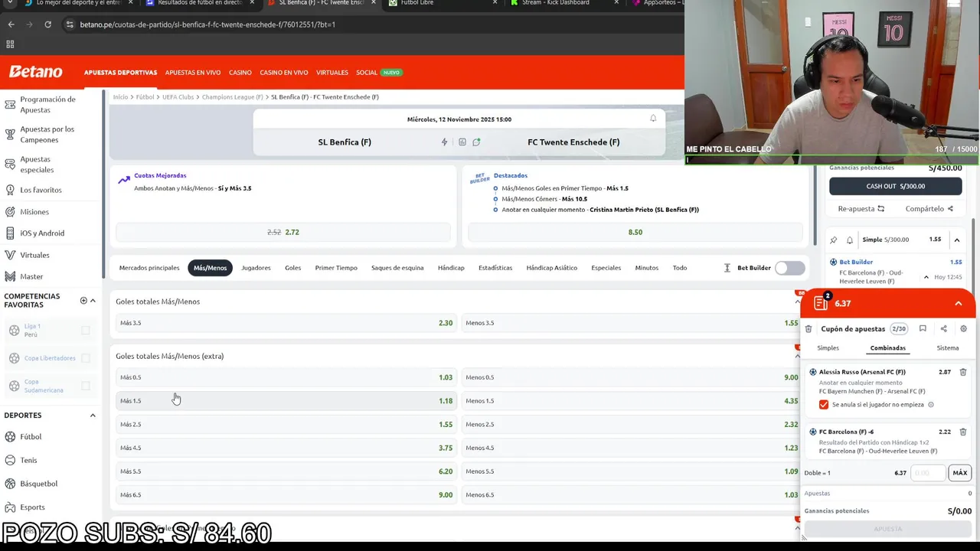This screenshot has height=551, width=980.
Task: Click the Cuotas Mejoradas trend icon
Action: [x=124, y=180]
